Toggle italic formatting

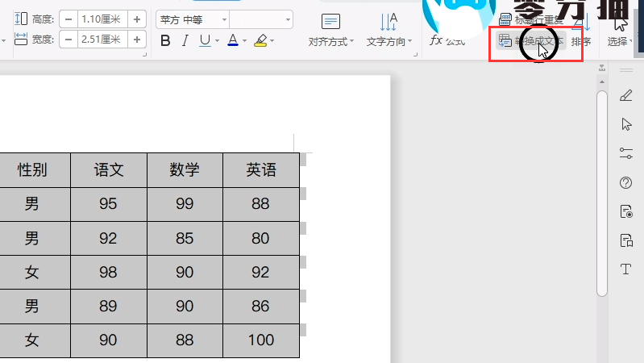click(185, 40)
